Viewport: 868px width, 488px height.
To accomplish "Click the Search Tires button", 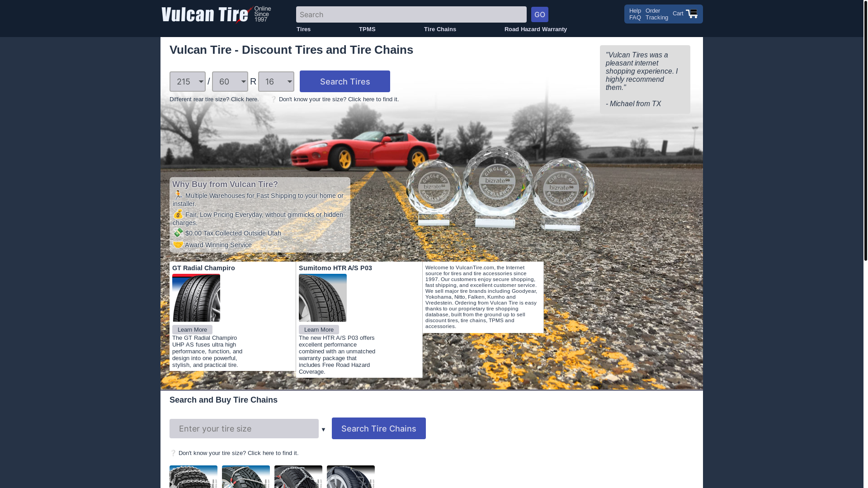I will point(345,81).
